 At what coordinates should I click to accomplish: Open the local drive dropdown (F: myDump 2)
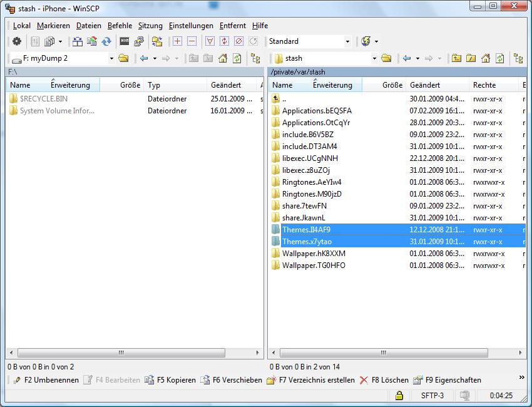pyautogui.click(x=111, y=58)
